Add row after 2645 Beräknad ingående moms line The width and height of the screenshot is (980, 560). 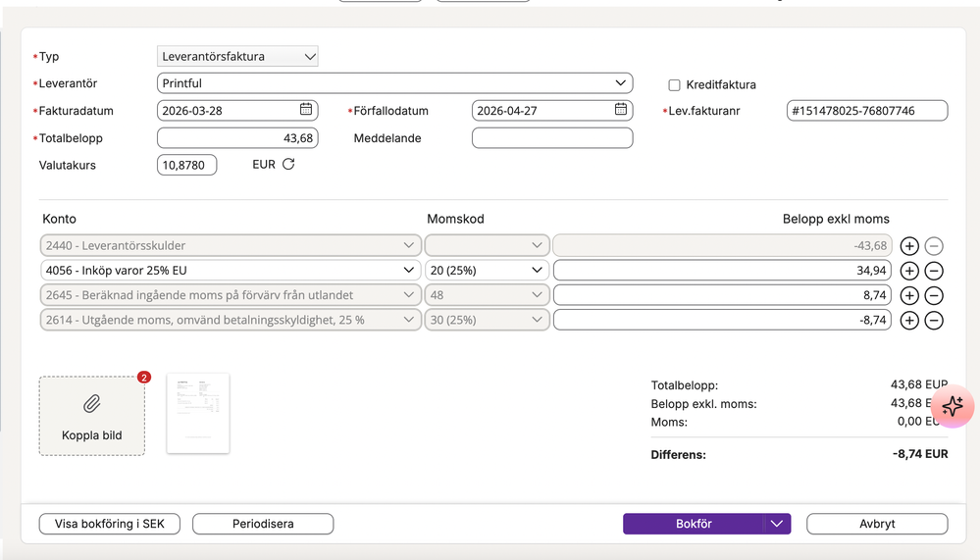click(909, 295)
